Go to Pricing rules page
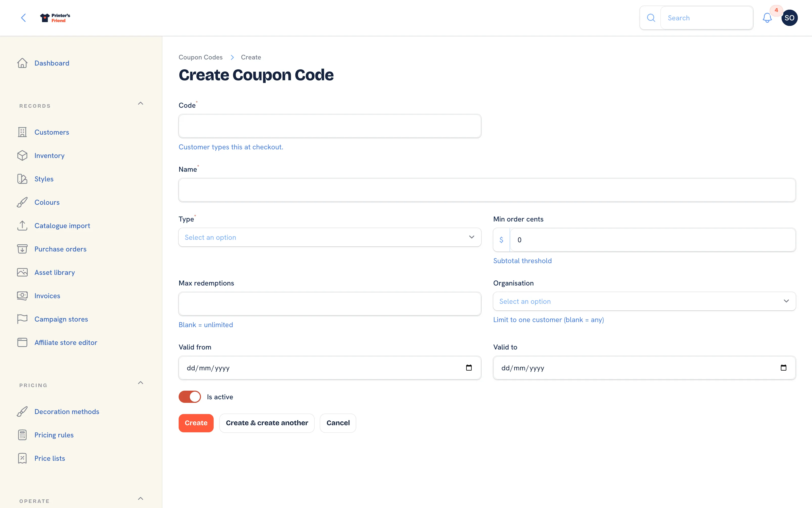 point(54,435)
